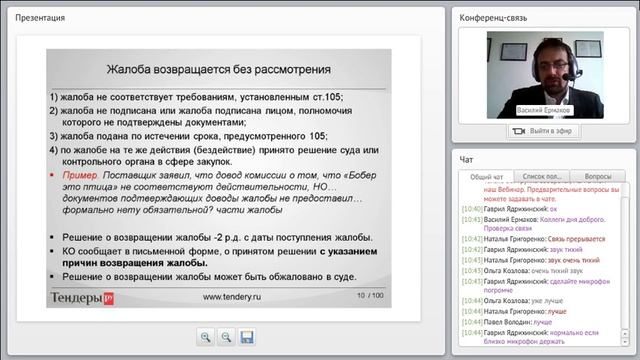Click Василий Ермаков's 'Коллеги дня доброго' message
The image size is (640, 360).
544,224
